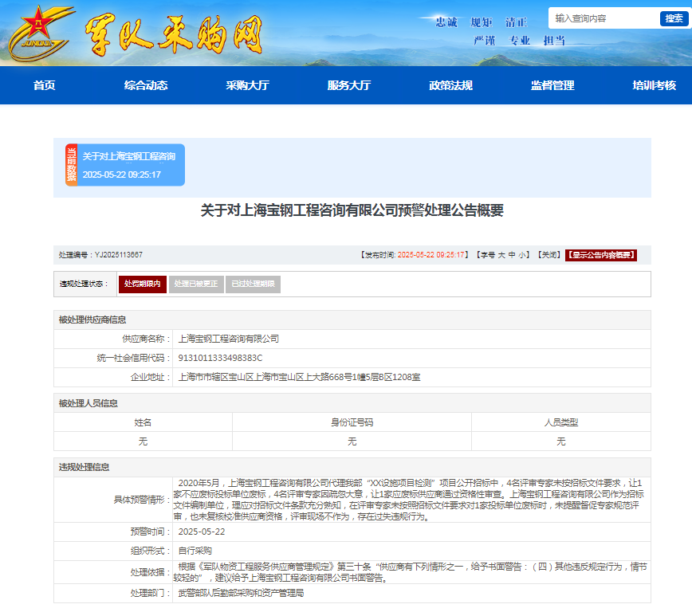Click the 具体预警情形 label
Viewport: 692px width, 616px height.
tap(143, 500)
